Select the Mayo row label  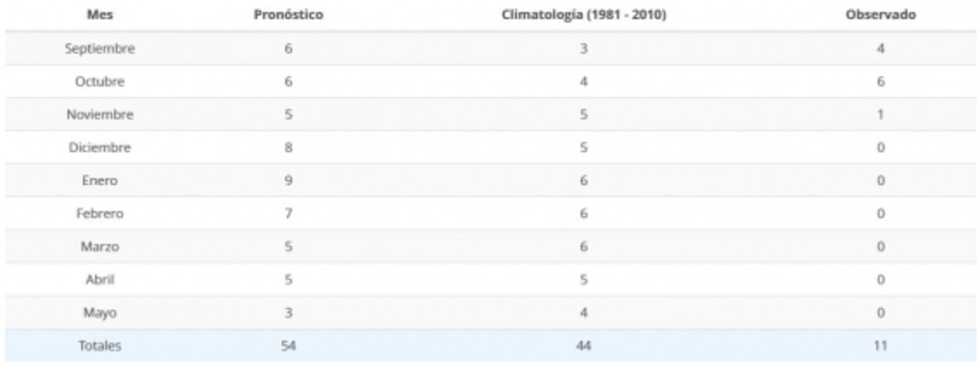[x=99, y=312]
